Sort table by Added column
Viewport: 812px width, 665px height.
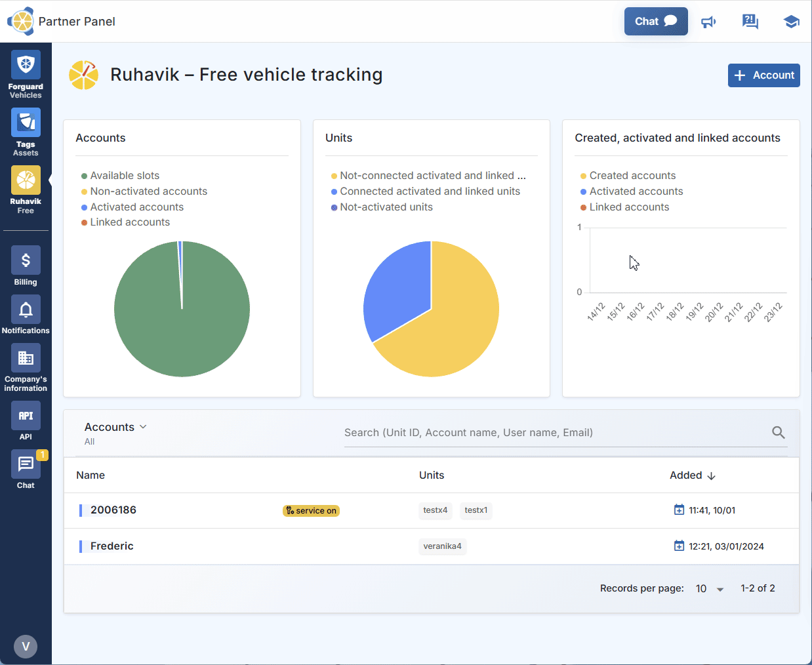pos(692,475)
